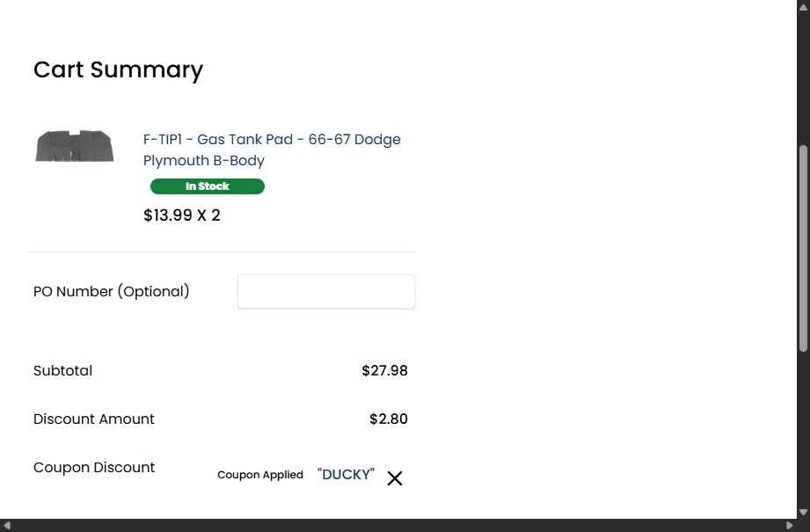810x532 pixels.
Task: Open the F-TIP1 Gas Tank Pad product link
Action: pos(272,149)
